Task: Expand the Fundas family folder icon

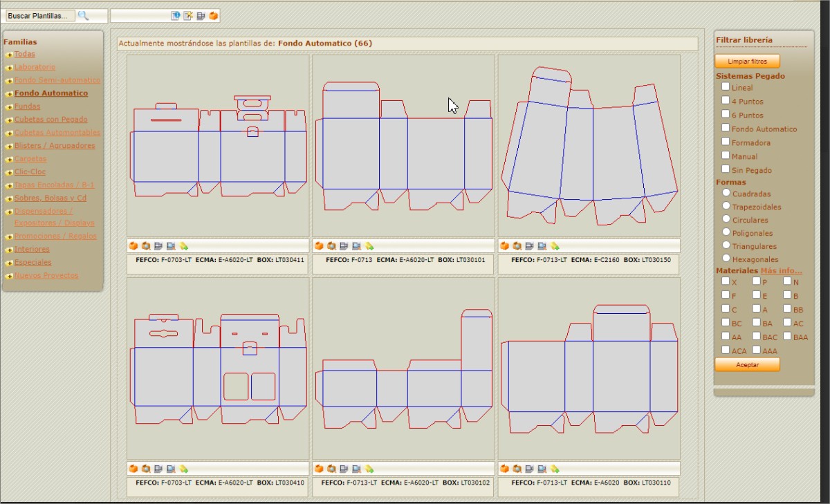Action: 9,107
